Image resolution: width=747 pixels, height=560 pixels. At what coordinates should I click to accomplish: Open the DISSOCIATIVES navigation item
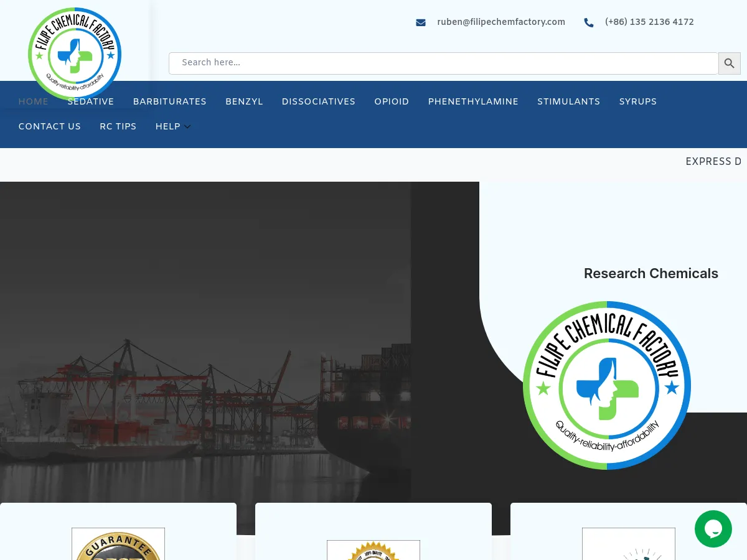pos(318,101)
